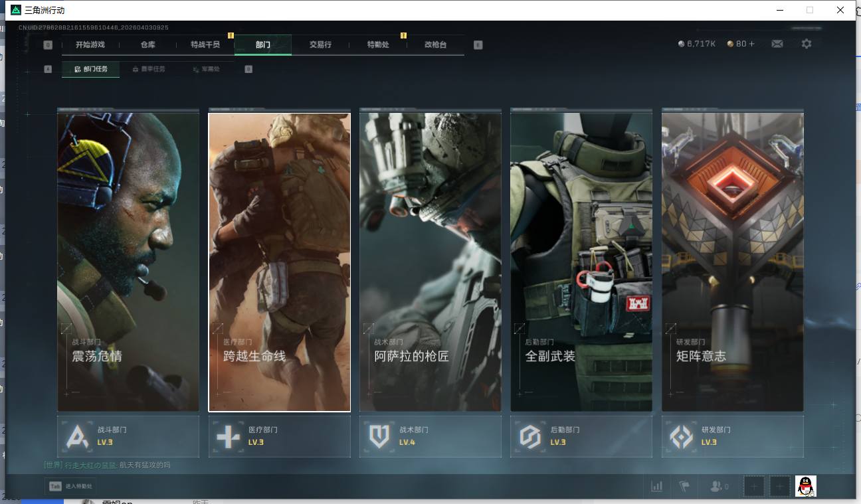This screenshot has width=861, height=504.
Task: Click the flag icon in bottom bar
Action: [x=684, y=486]
